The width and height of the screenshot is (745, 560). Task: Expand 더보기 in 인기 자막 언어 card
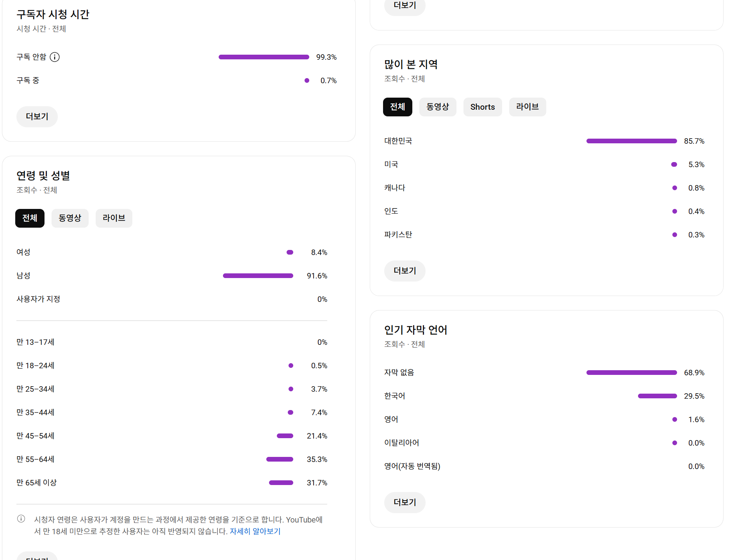point(405,502)
